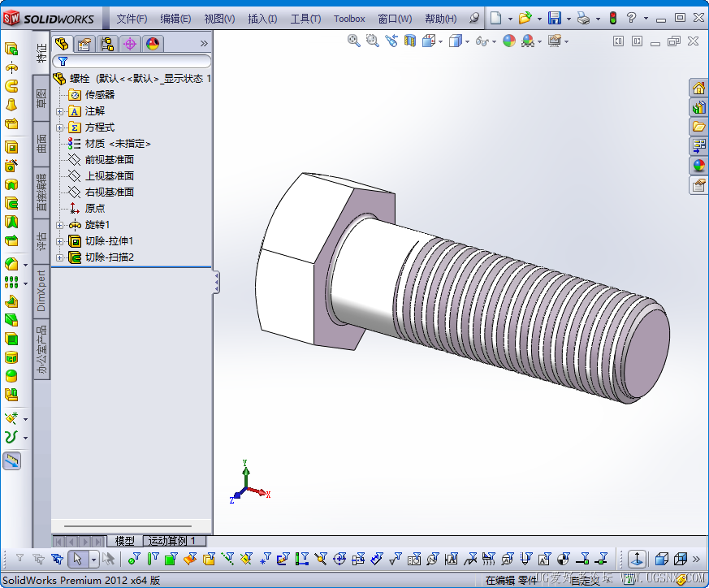709x588 pixels.
Task: Click the Section View icon
Action: (x=410, y=41)
